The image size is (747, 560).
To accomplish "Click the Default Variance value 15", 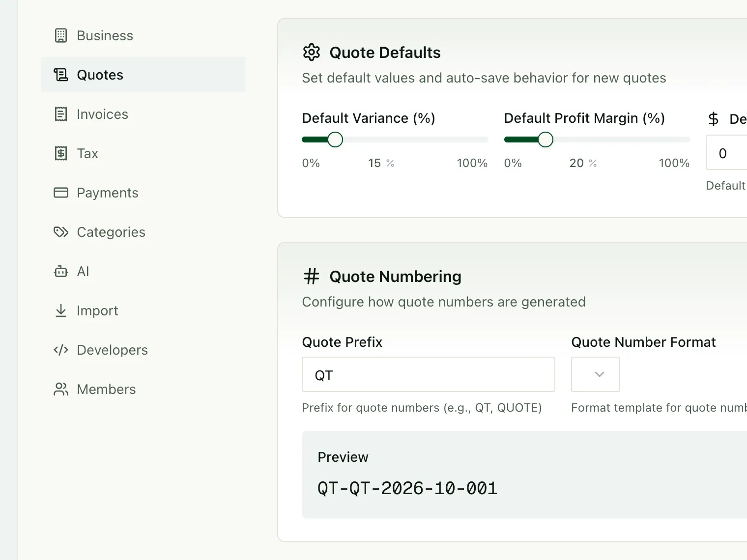I will click(x=374, y=163).
